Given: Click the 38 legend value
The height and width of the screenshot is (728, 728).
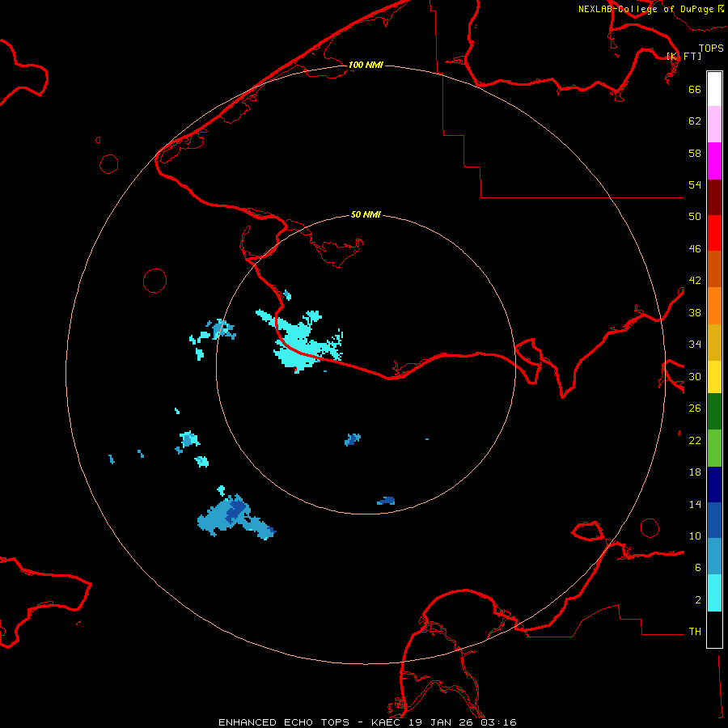Looking at the screenshot, I should (695, 312).
